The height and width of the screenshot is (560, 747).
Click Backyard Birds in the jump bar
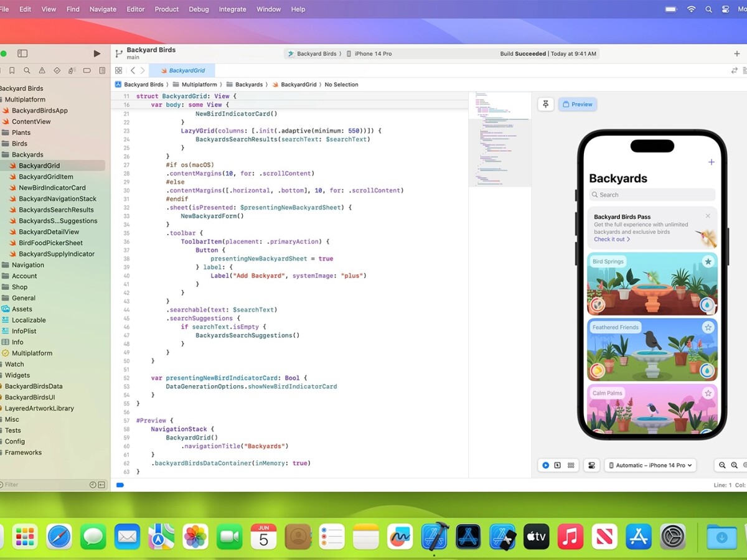tap(139, 85)
